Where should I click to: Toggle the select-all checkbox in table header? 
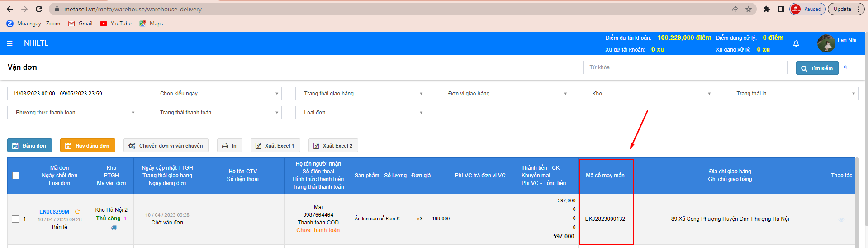point(16,176)
